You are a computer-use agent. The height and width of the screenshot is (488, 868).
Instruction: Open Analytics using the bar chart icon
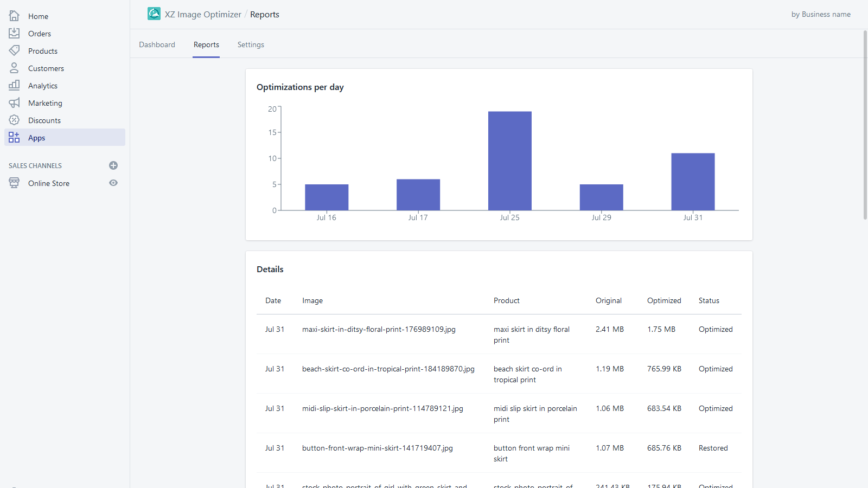click(14, 85)
